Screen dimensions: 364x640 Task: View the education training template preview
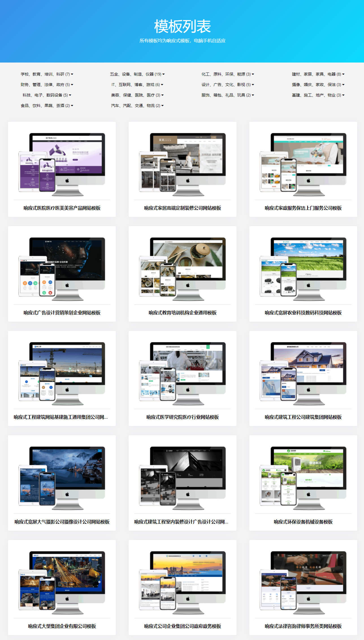click(183, 269)
